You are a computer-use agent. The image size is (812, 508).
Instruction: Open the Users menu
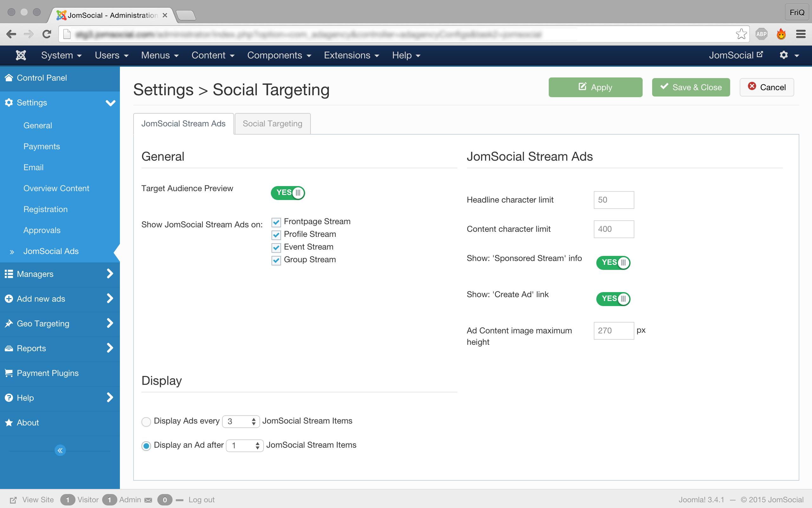[x=111, y=55]
